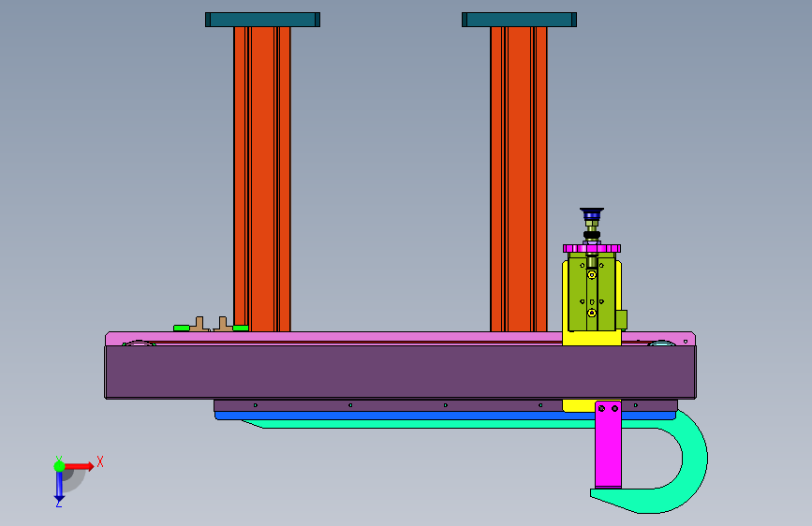Select left screw on the magenta bracket
Viewport: 812px width, 526px height.
(x=601, y=408)
